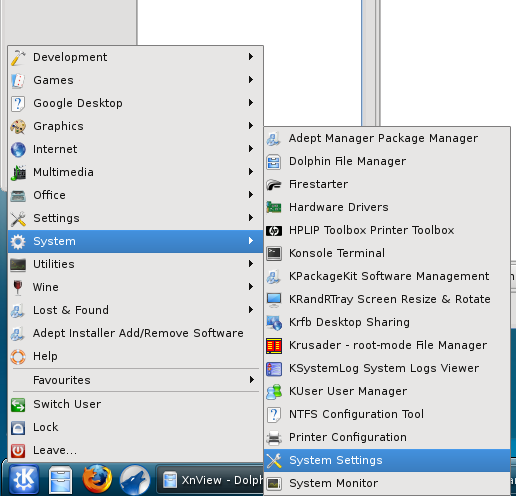Click the Help lifebuoy icon
Screen dimensions: 516x497
pyautogui.click(x=18, y=356)
